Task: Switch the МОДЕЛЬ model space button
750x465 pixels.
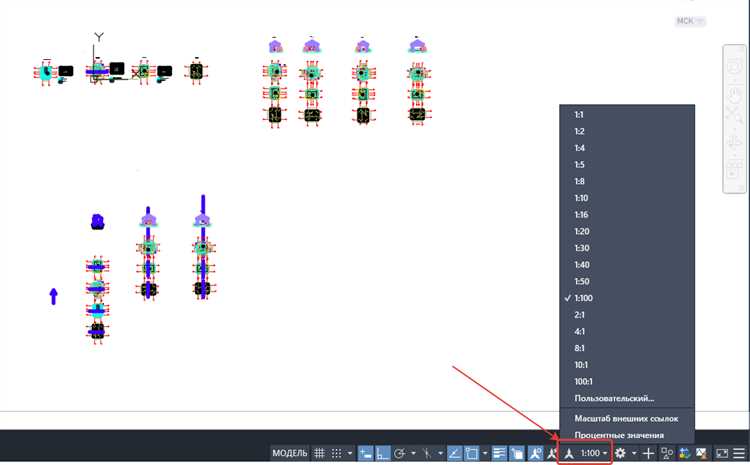Action: (x=289, y=453)
